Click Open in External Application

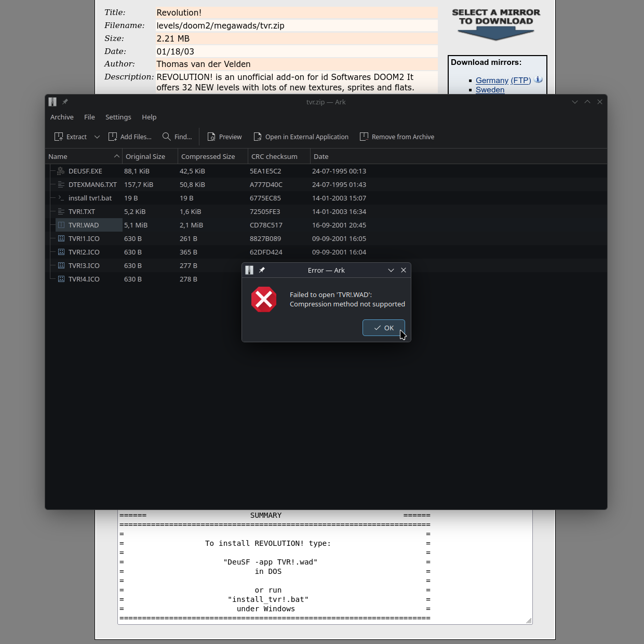click(301, 137)
